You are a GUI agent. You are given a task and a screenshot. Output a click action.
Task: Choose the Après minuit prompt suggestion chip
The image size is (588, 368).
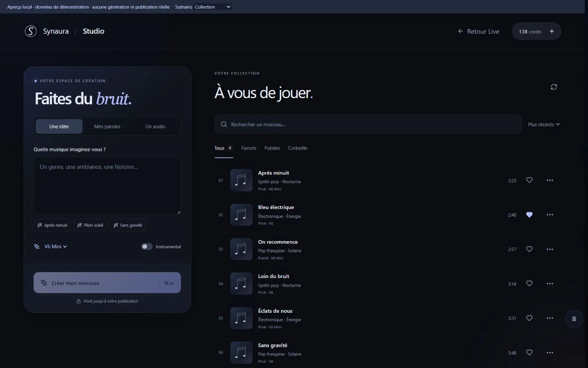pyautogui.click(x=52, y=225)
